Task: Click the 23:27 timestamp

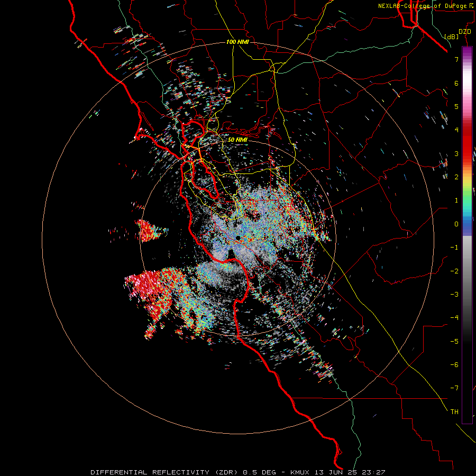Action: (373, 472)
